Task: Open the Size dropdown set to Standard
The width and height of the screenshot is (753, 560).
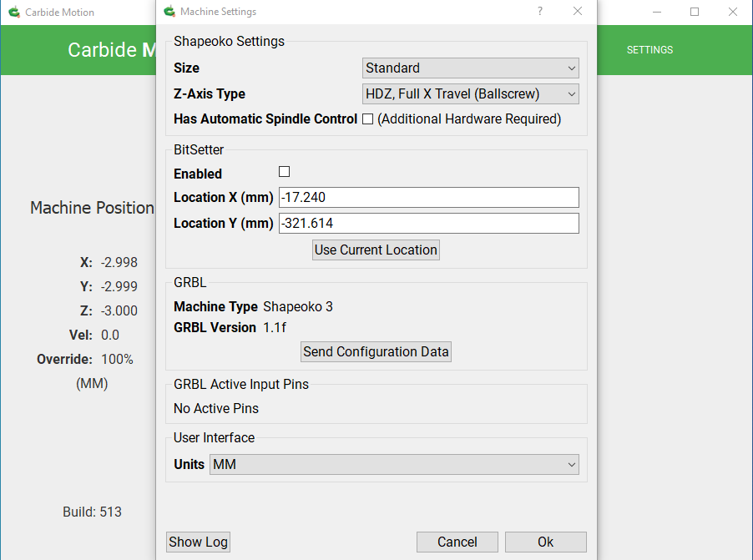Action: coord(470,68)
